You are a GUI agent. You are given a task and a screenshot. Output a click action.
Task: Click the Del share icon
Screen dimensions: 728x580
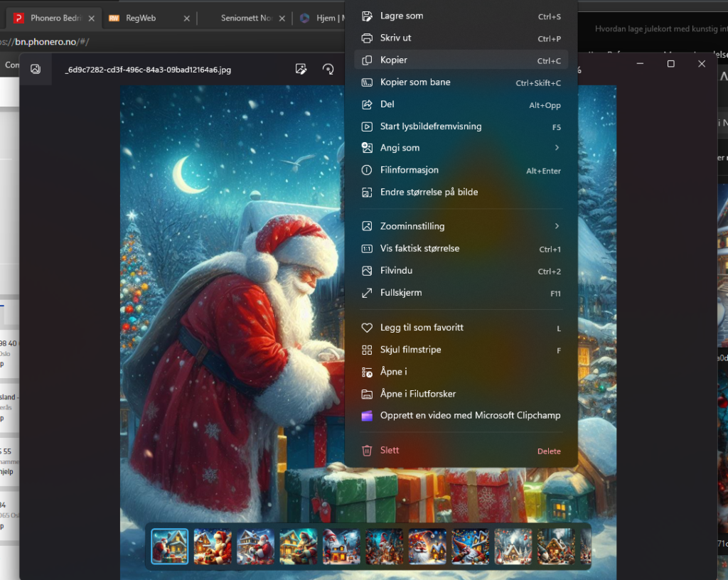pos(367,104)
